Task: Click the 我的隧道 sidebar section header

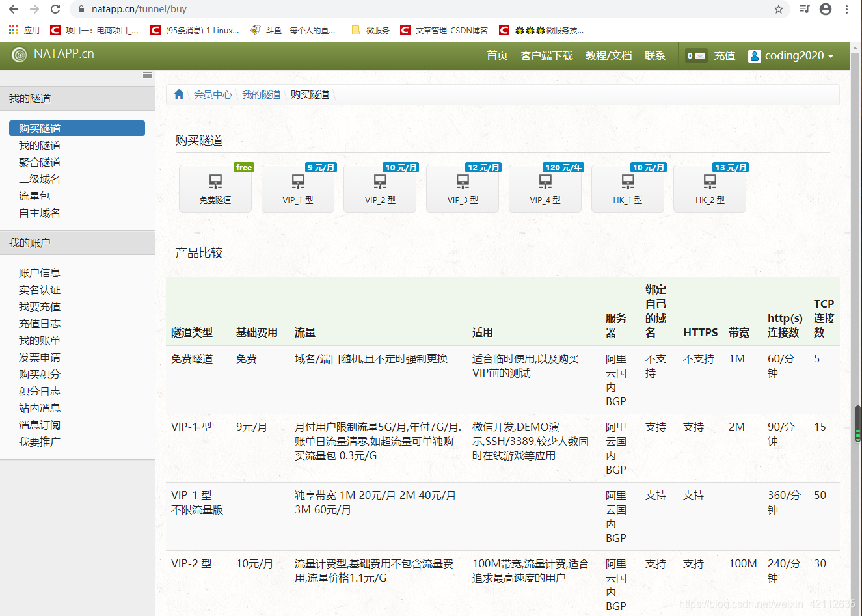Action: [77, 98]
